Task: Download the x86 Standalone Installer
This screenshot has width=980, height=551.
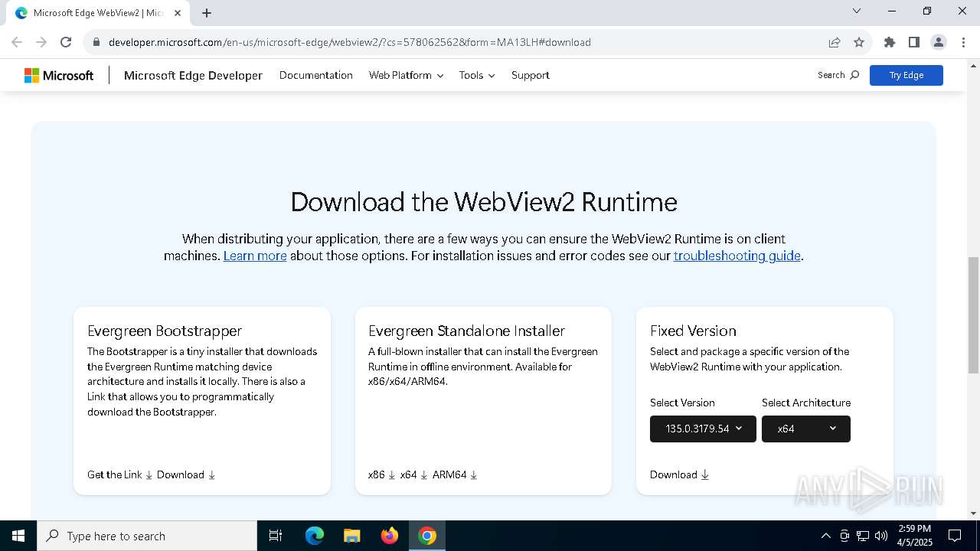Action: pos(381,474)
